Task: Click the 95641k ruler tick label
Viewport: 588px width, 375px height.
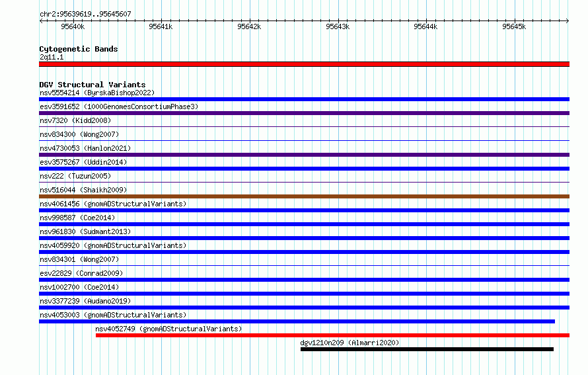Action: click(161, 26)
